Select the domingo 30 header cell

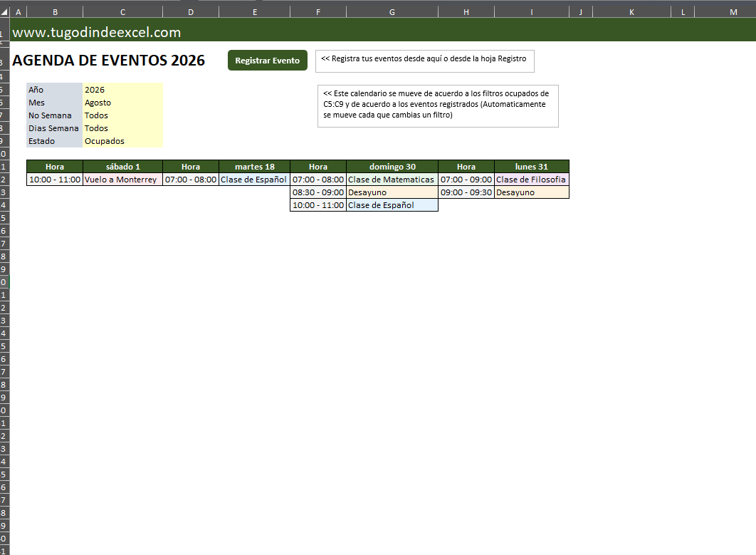[x=392, y=167]
